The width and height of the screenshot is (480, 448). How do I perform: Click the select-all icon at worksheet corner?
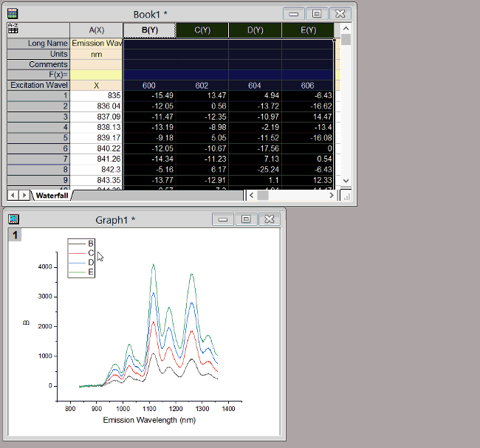point(13,30)
